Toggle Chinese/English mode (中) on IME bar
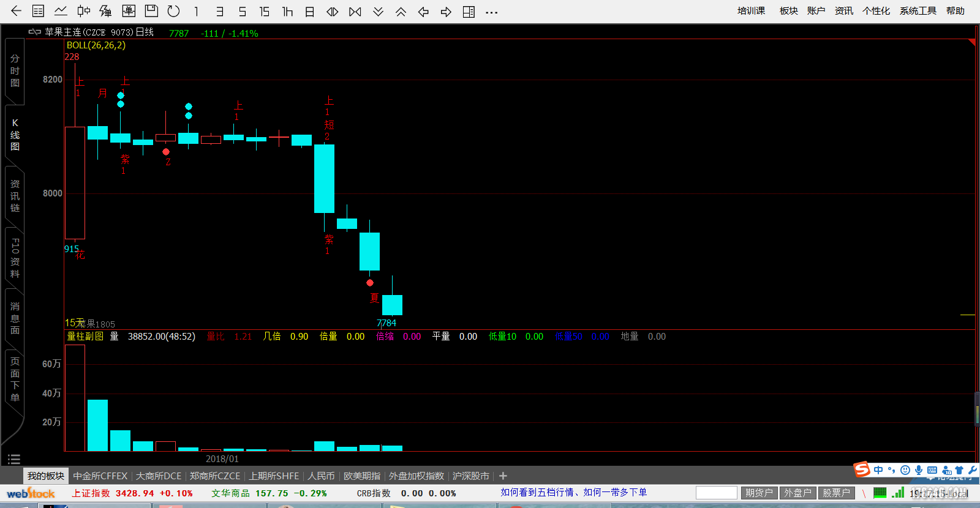The width and height of the screenshot is (980, 508). coord(879,470)
